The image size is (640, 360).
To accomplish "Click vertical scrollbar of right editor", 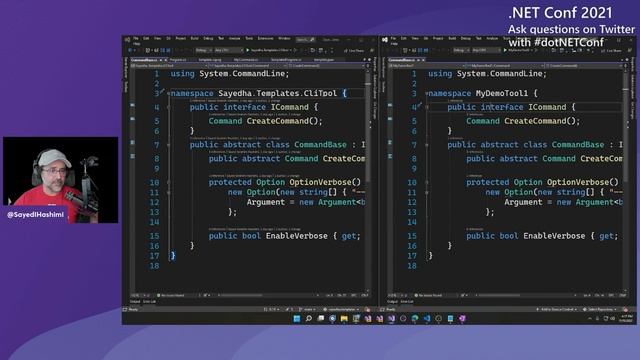I will click(x=626, y=180).
